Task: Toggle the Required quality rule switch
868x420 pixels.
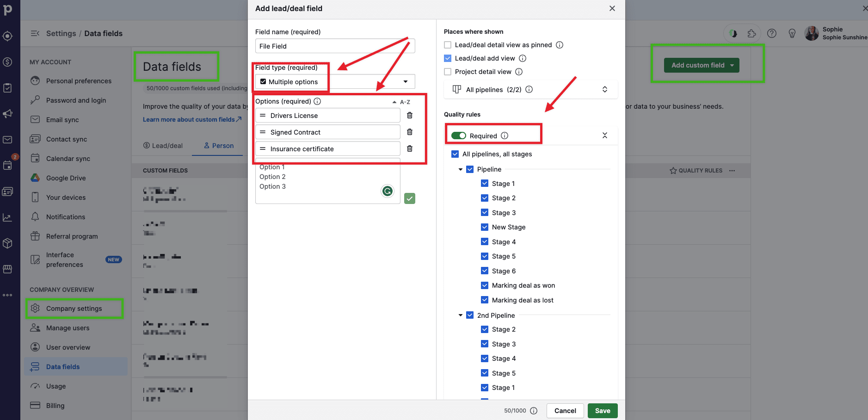Action: pos(458,136)
